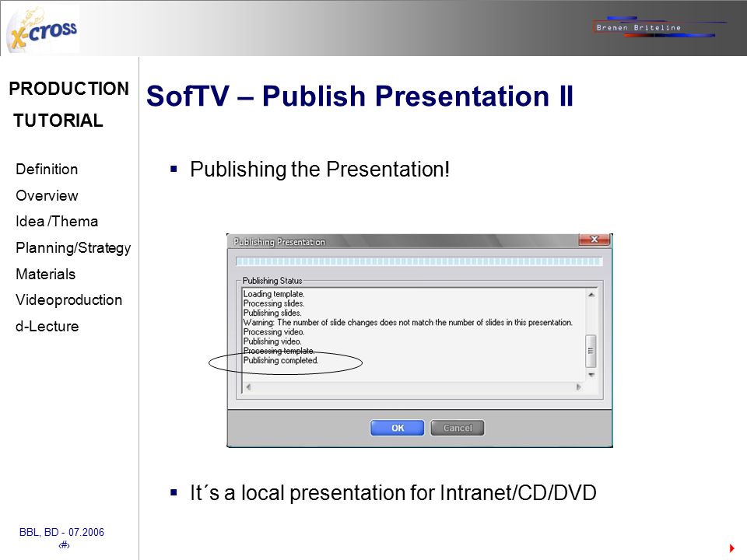Click the Publishing Presentation title bar
Screen dimensions: 747x560
click(402, 241)
